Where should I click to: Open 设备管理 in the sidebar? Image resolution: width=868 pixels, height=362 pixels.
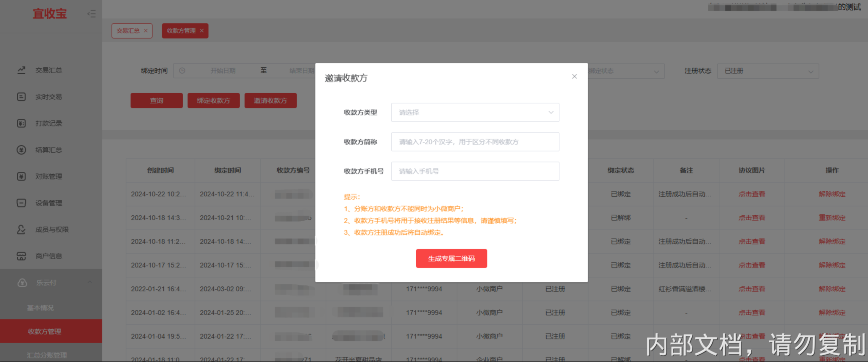click(x=49, y=203)
